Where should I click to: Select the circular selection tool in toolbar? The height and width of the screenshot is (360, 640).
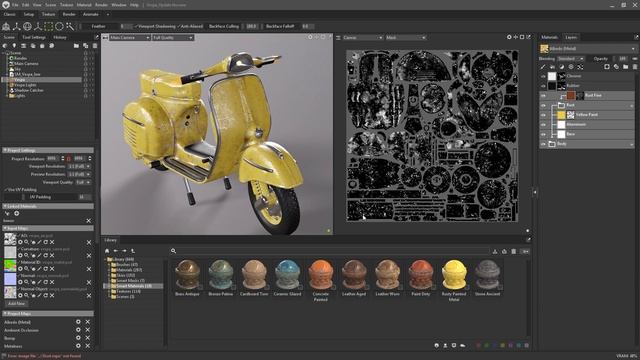pos(60,27)
